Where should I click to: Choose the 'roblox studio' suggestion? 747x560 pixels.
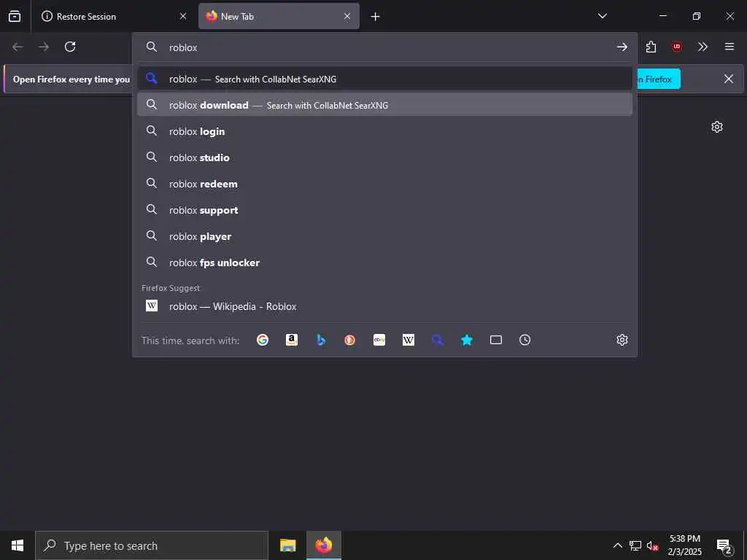pyautogui.click(x=384, y=157)
